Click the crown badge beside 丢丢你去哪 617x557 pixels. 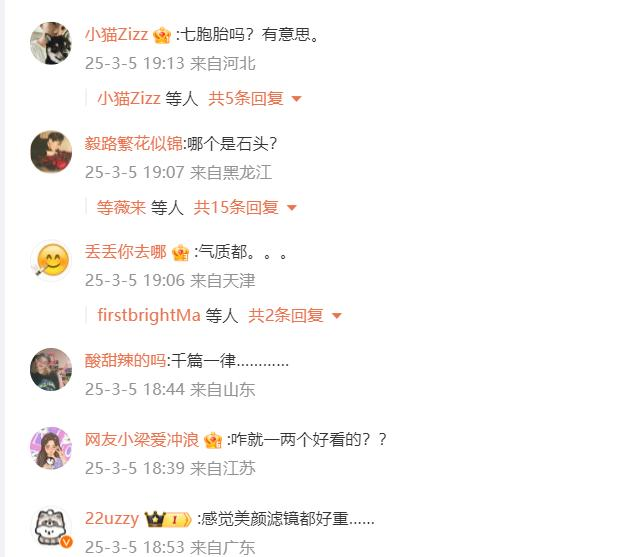[x=181, y=252]
